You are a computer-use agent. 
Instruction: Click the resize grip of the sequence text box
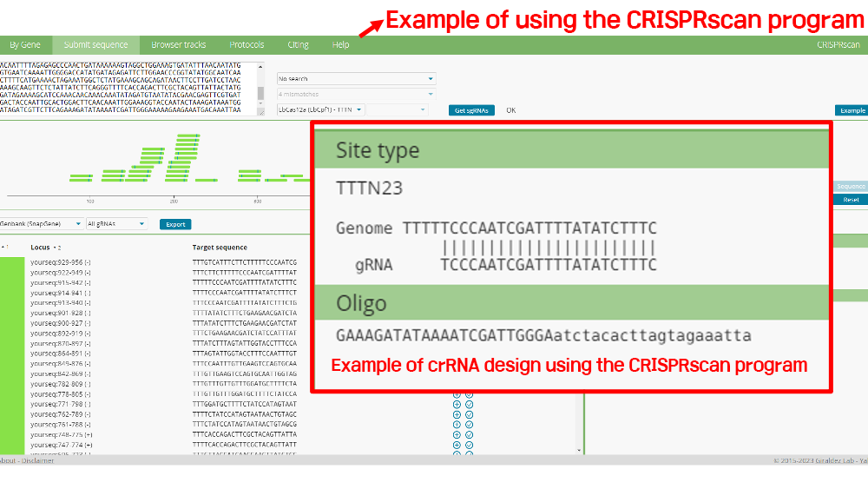[260, 112]
